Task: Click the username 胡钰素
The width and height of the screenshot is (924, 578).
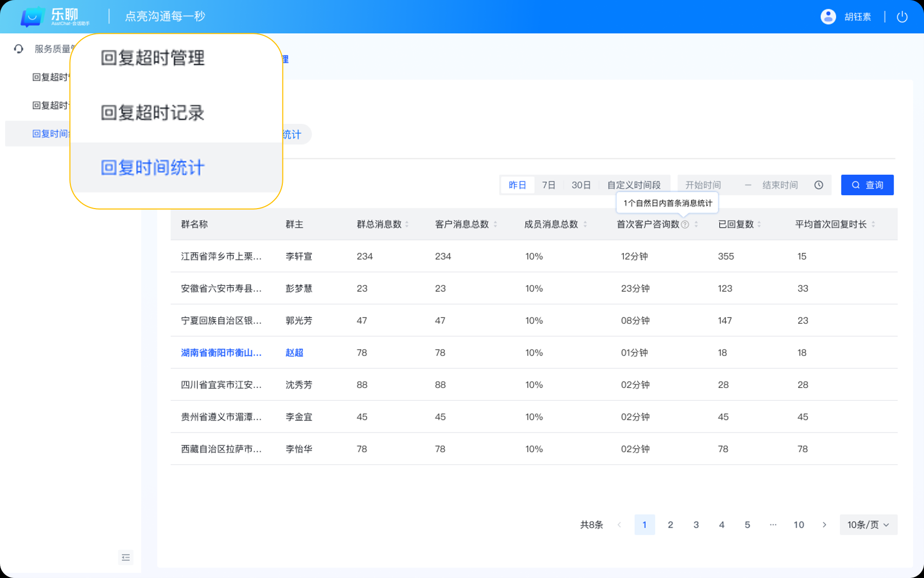Action: 858,17
